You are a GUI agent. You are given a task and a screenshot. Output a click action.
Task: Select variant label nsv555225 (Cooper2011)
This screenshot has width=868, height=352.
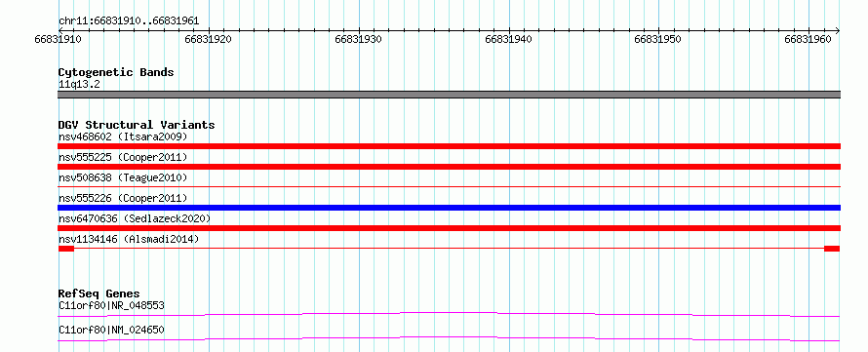[123, 157]
